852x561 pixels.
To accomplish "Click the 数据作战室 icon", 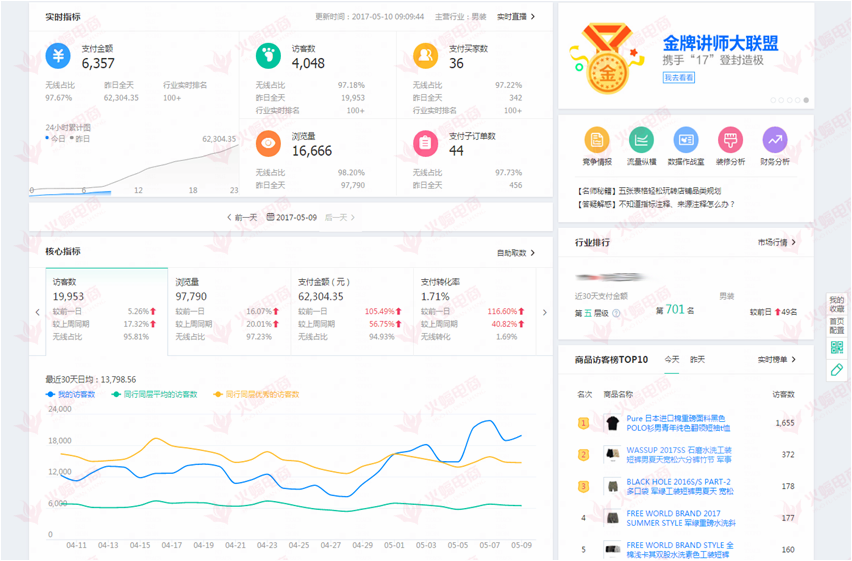I will click(x=685, y=141).
